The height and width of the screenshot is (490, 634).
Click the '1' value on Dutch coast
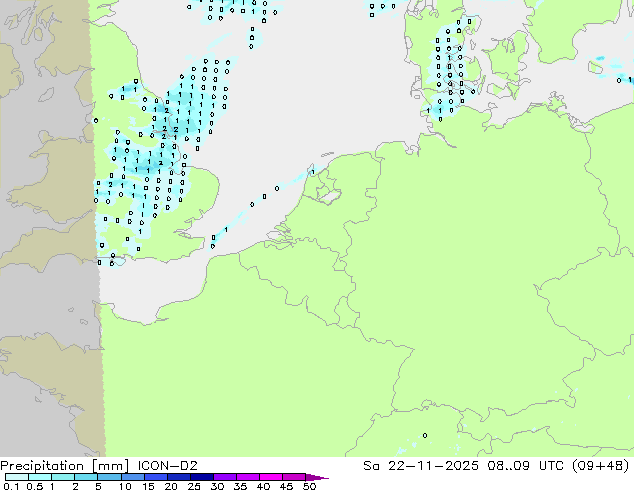pos(313,172)
